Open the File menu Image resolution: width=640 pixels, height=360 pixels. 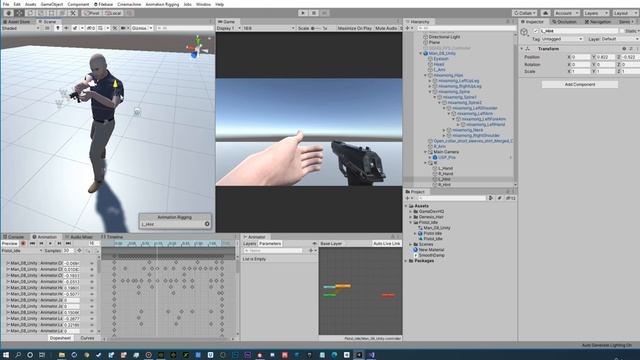click(x=6, y=4)
